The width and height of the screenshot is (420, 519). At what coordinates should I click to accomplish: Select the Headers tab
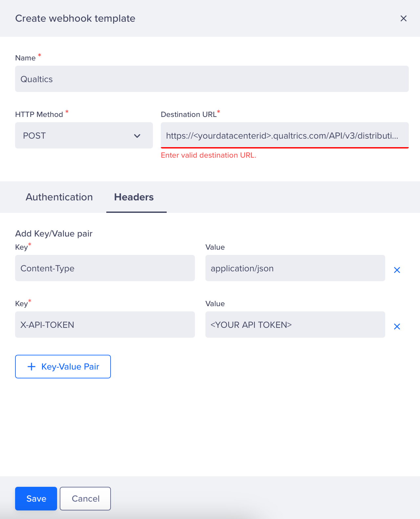tap(134, 197)
